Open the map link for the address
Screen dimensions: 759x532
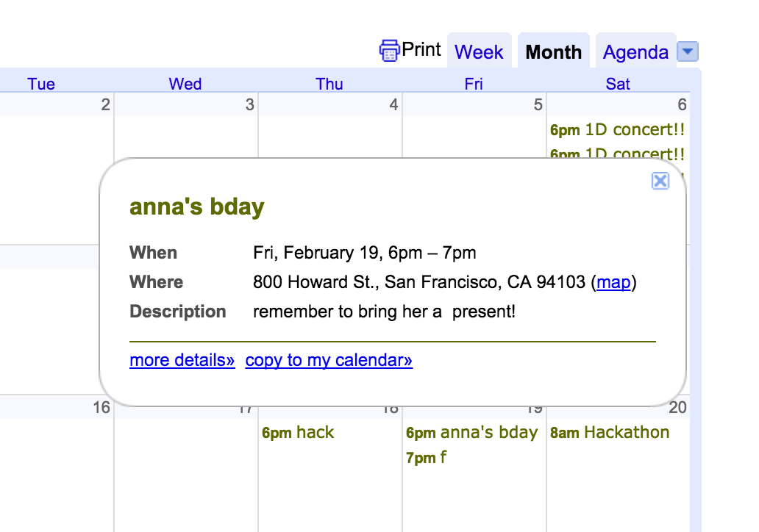tap(613, 282)
